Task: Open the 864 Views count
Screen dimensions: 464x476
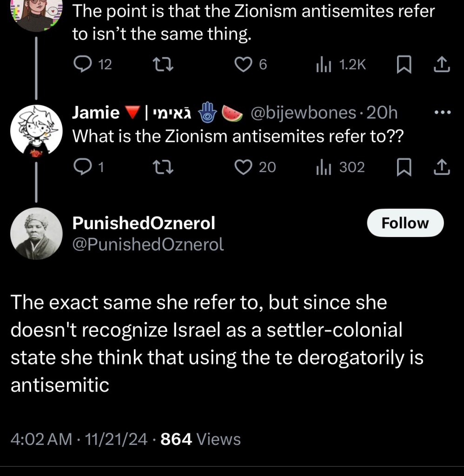Action: [200, 439]
